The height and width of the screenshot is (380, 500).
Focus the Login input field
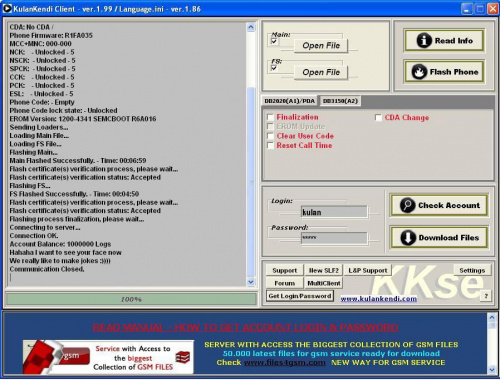coord(334,212)
